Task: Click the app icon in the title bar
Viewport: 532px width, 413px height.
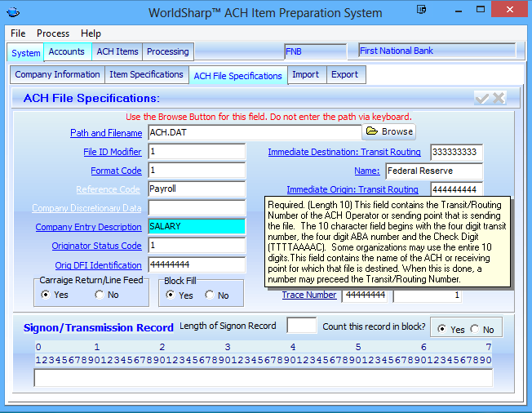Action: click(x=15, y=12)
